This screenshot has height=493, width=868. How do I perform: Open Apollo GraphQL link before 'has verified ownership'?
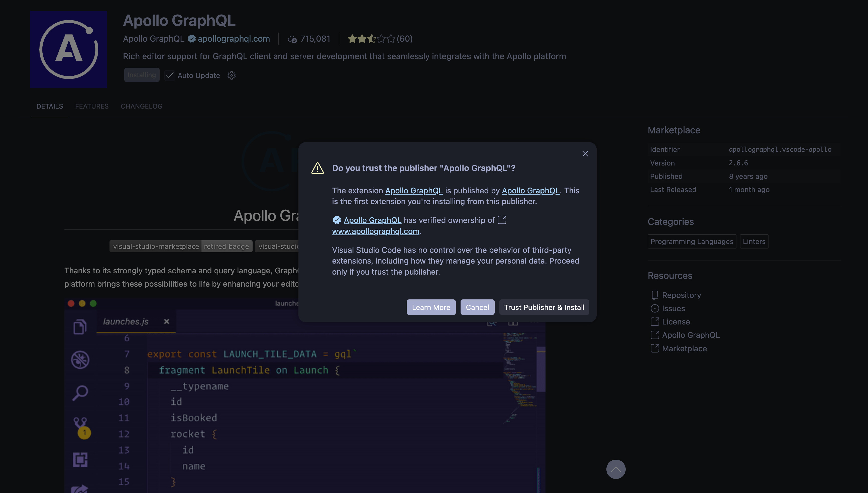tap(372, 220)
